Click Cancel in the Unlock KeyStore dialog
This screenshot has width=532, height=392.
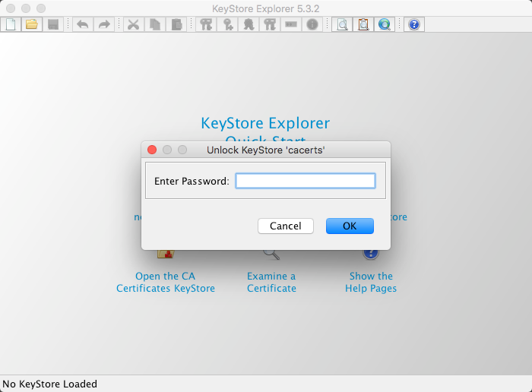coord(286,226)
